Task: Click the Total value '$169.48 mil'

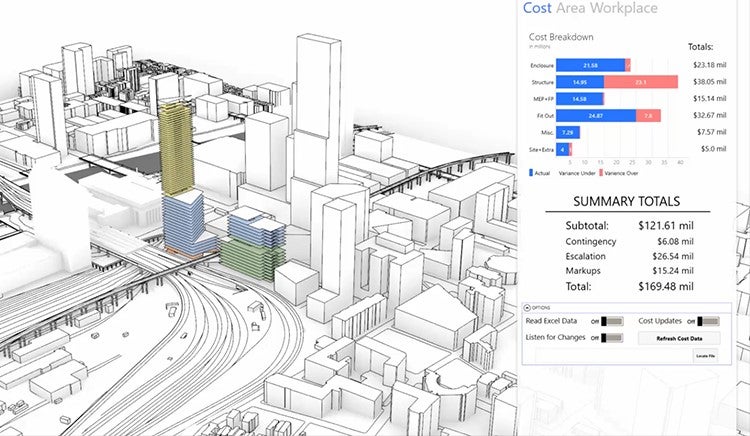Action: 666,286
